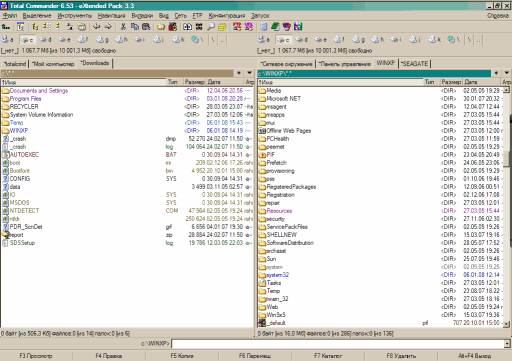Select the system32 folder row

click(x=380, y=275)
